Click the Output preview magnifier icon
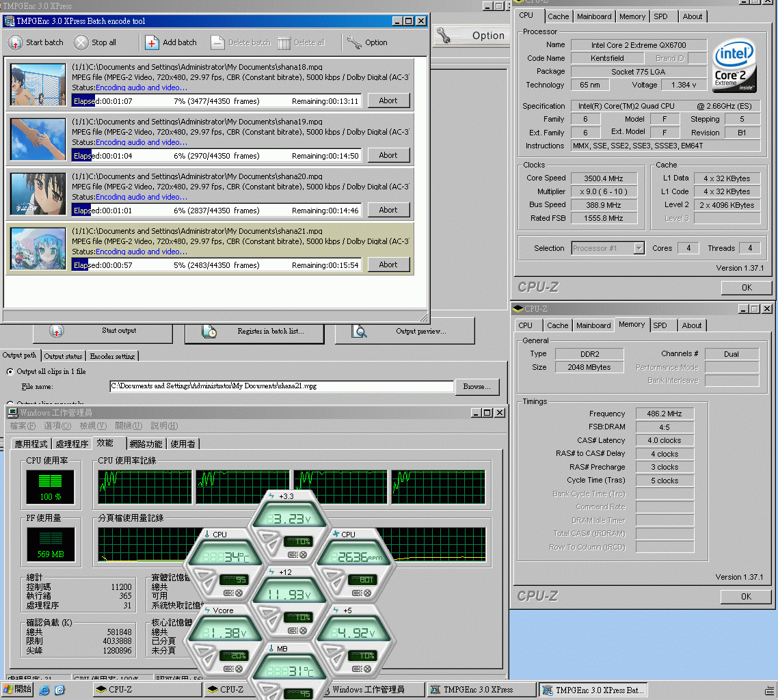Viewport: 778px width, 700px height. point(359,331)
